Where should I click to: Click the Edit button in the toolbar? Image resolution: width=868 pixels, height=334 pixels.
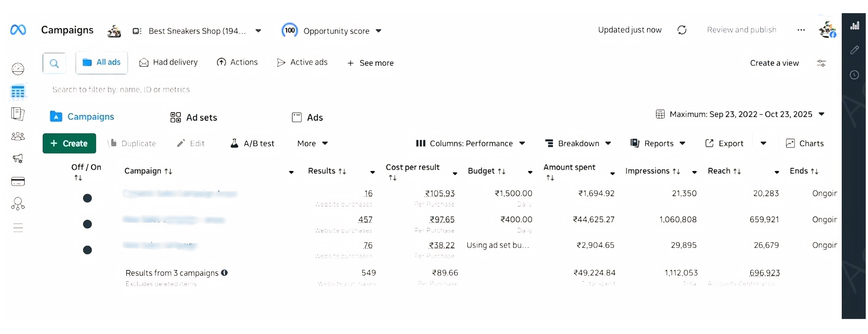pos(191,143)
